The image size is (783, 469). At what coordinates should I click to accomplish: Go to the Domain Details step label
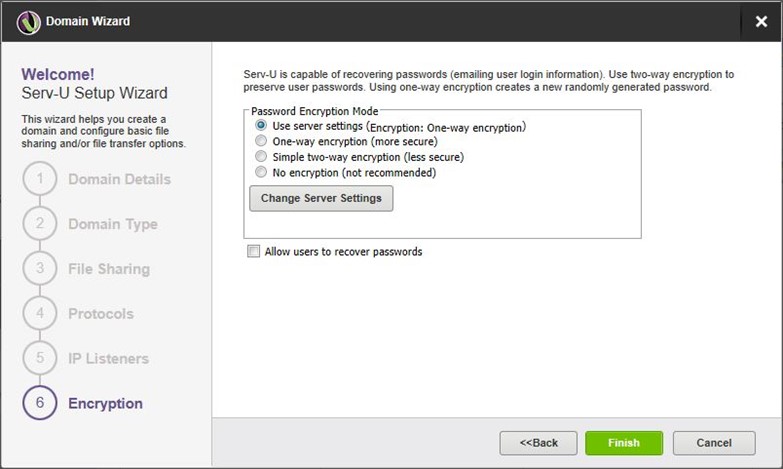tap(119, 179)
